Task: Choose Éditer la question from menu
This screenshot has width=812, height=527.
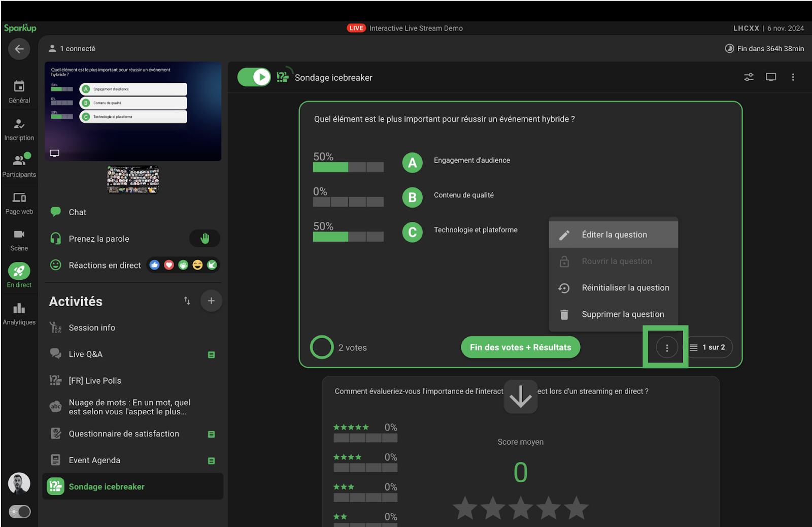Action: [x=614, y=235]
